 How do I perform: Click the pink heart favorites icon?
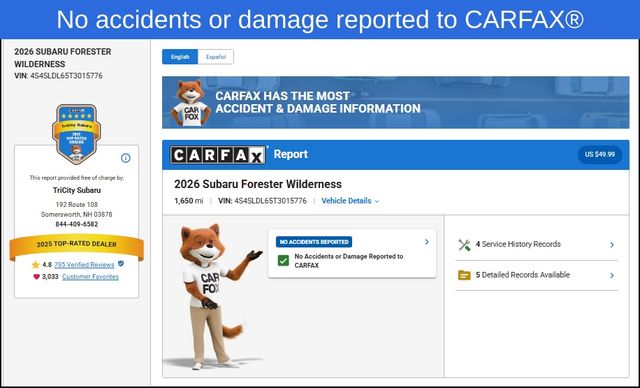(36, 277)
